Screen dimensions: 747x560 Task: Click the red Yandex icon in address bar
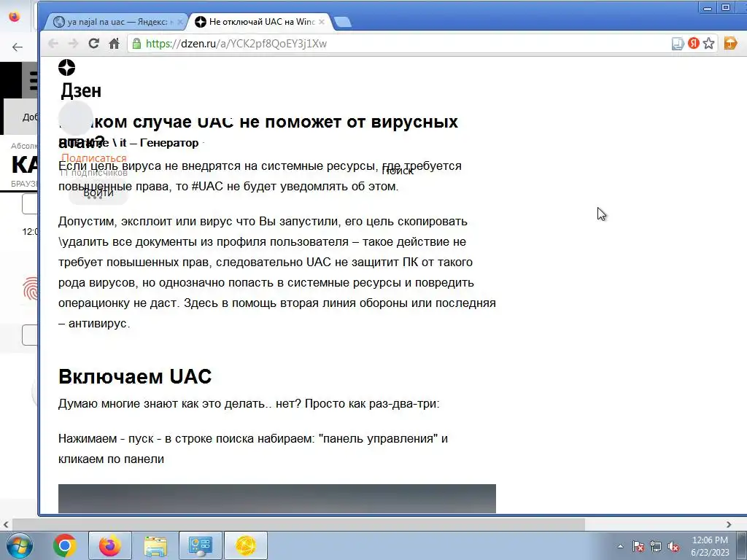[x=694, y=44]
